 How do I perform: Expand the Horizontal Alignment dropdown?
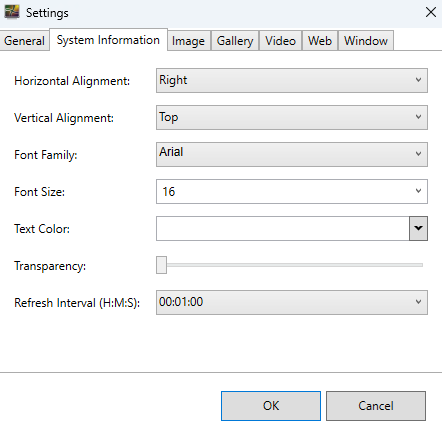[x=292, y=80]
